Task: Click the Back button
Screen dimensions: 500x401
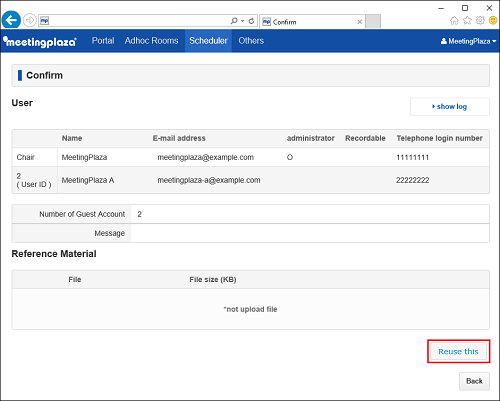Action: 474,381
